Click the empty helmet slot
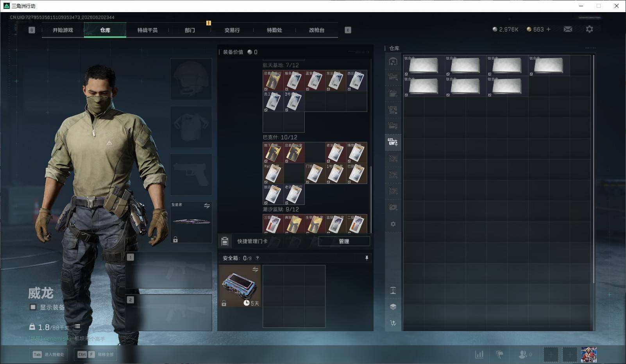Image resolution: width=626 pixels, height=364 pixels. point(191,79)
